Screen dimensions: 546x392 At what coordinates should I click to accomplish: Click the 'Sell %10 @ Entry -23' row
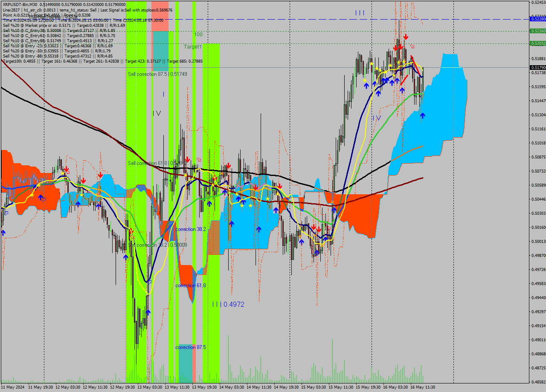(x=58, y=46)
